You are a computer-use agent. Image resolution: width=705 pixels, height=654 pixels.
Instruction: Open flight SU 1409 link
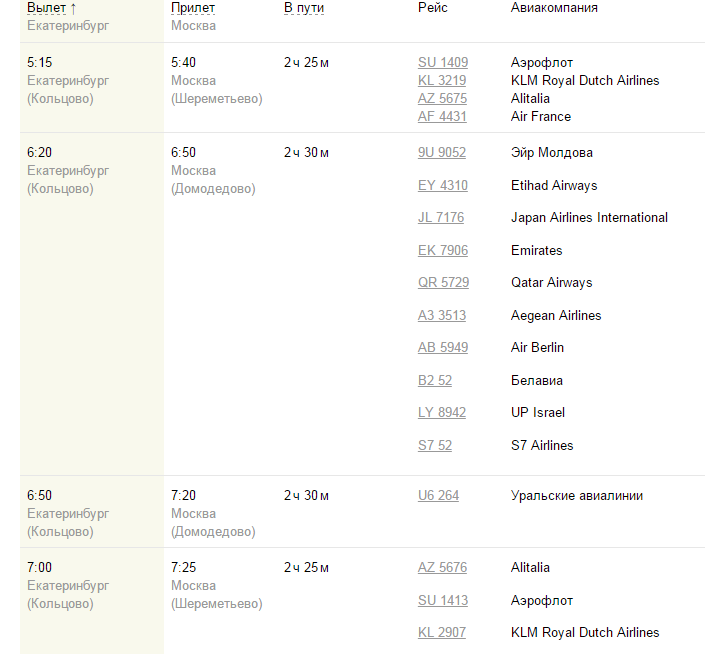442,63
